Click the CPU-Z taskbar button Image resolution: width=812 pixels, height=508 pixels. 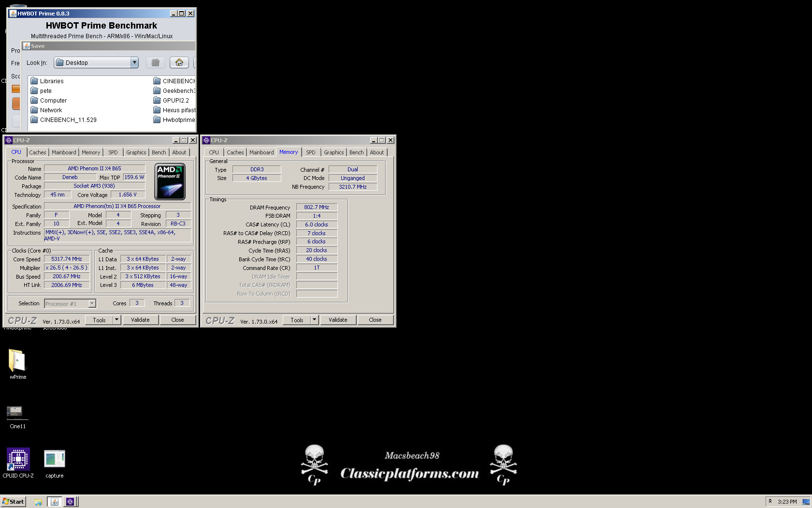pyautogui.click(x=70, y=502)
